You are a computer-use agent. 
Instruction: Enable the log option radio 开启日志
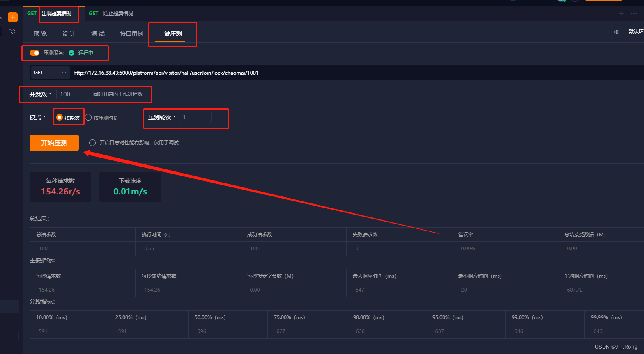92,143
